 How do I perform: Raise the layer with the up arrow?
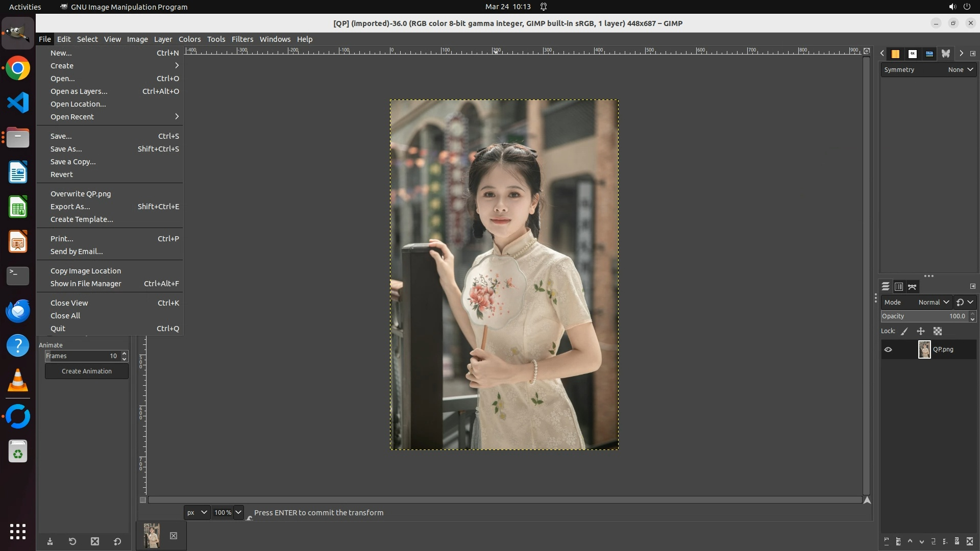coord(910,541)
